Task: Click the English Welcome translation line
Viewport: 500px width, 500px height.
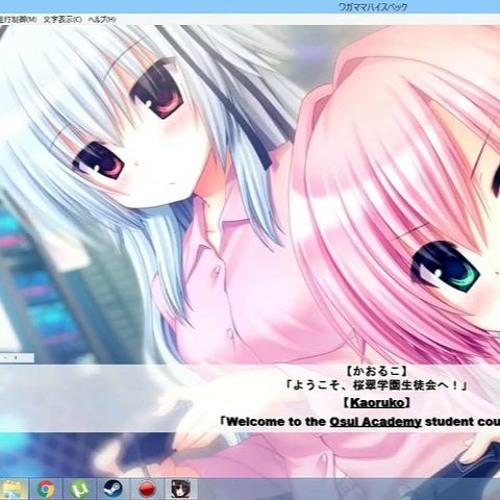Action: [x=360, y=422]
